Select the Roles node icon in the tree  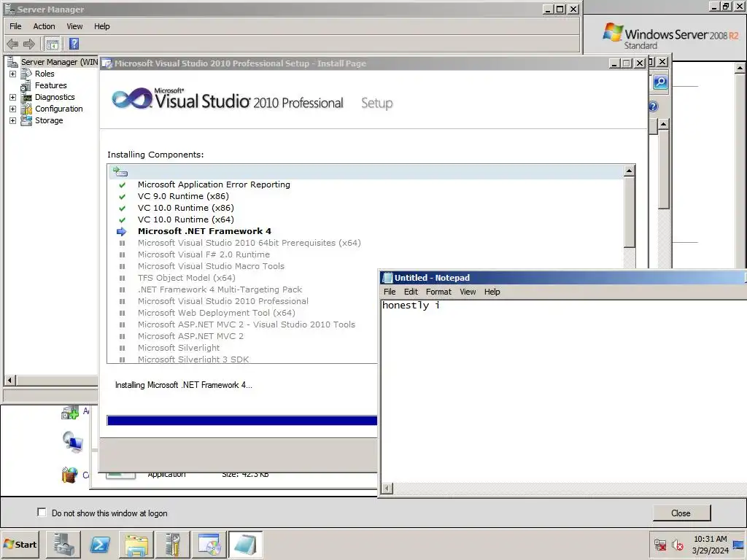26,74
